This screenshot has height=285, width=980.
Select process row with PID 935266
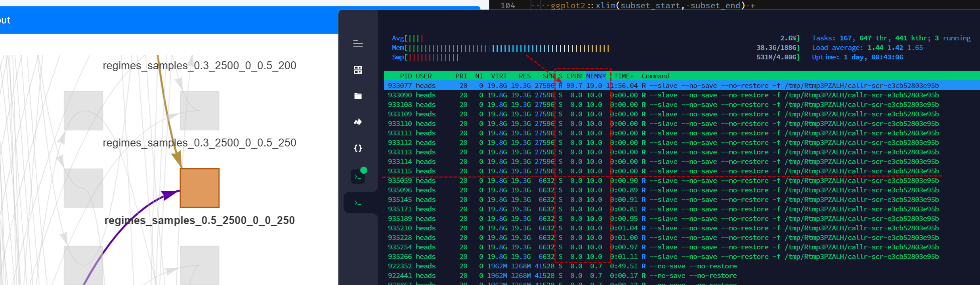682,256
